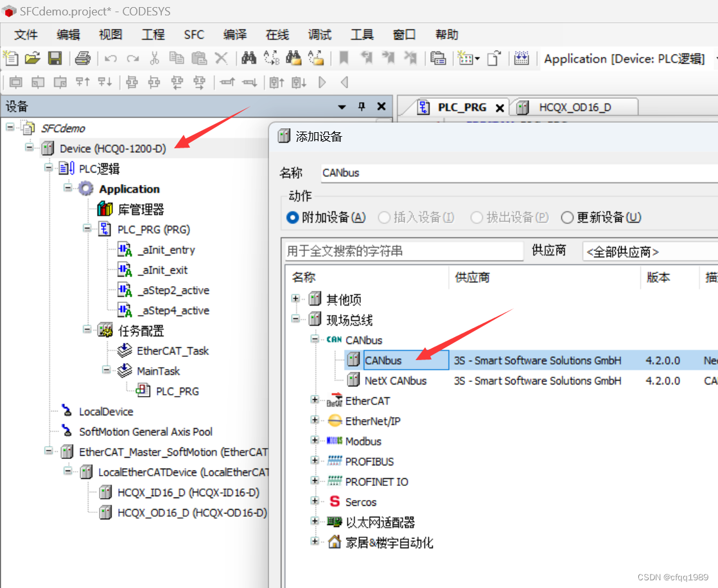Viewport: 718px width, 588px height.
Task: Collapse the 现场总线 category
Action: click(295, 319)
